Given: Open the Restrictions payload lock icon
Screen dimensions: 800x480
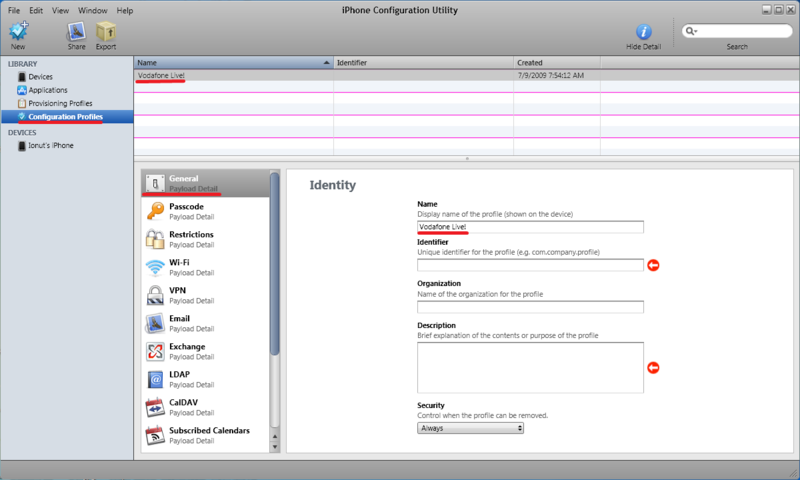Looking at the screenshot, I should [155, 239].
